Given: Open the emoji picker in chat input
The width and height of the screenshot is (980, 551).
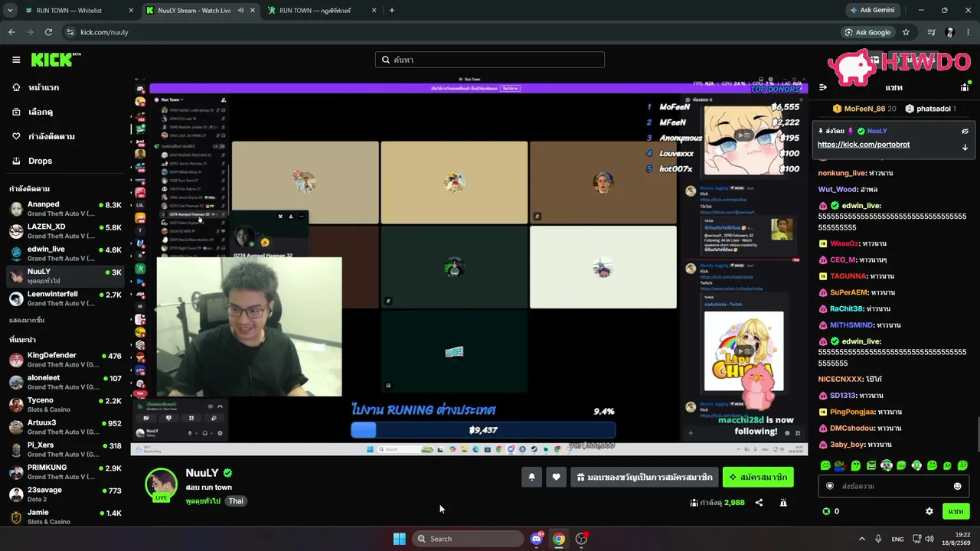Looking at the screenshot, I should point(957,486).
